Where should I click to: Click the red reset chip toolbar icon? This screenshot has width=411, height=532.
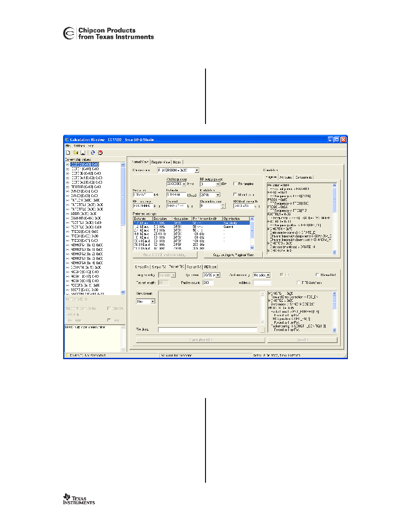point(100,153)
